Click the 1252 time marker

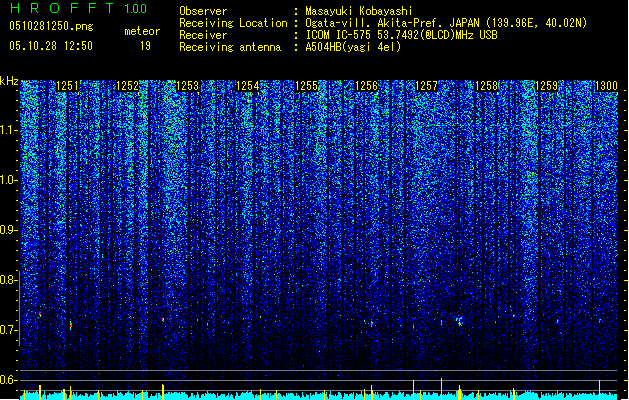(x=127, y=86)
